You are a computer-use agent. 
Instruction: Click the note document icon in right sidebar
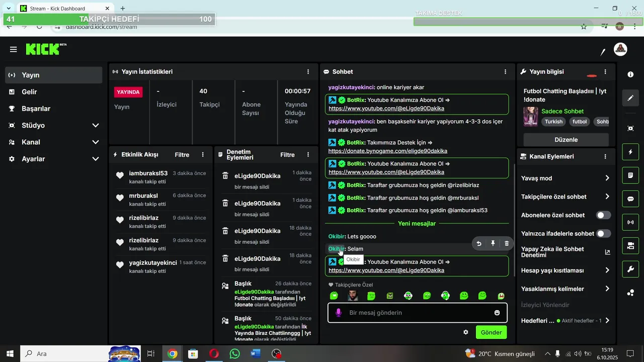[630, 175]
